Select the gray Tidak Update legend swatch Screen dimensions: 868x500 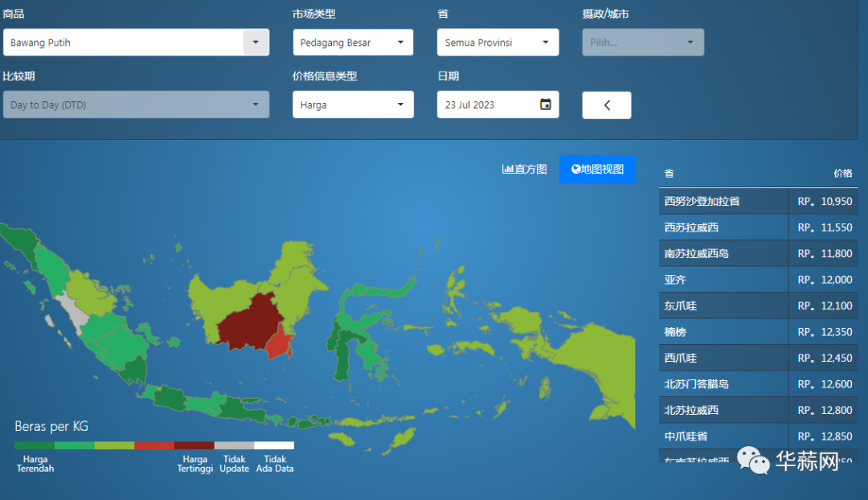click(234, 445)
